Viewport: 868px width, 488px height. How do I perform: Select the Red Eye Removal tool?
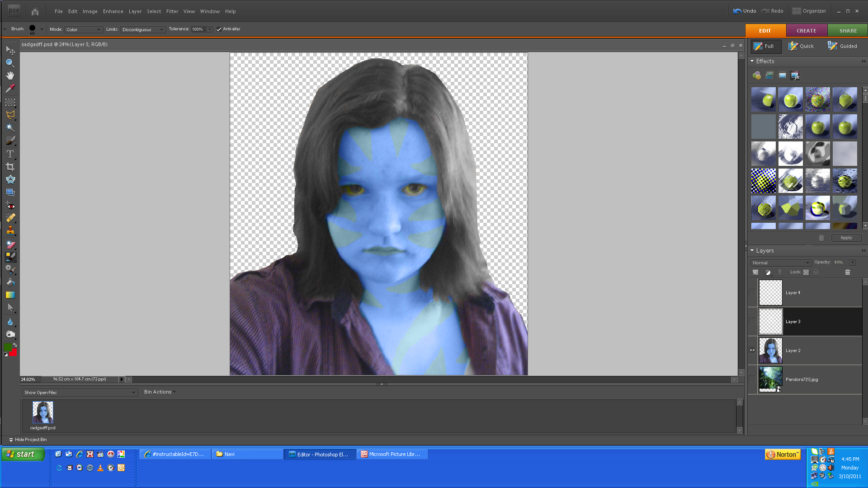tap(10, 206)
